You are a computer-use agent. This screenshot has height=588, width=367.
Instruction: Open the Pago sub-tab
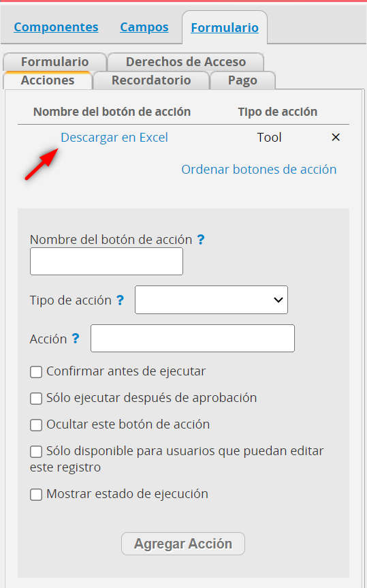pyautogui.click(x=243, y=80)
